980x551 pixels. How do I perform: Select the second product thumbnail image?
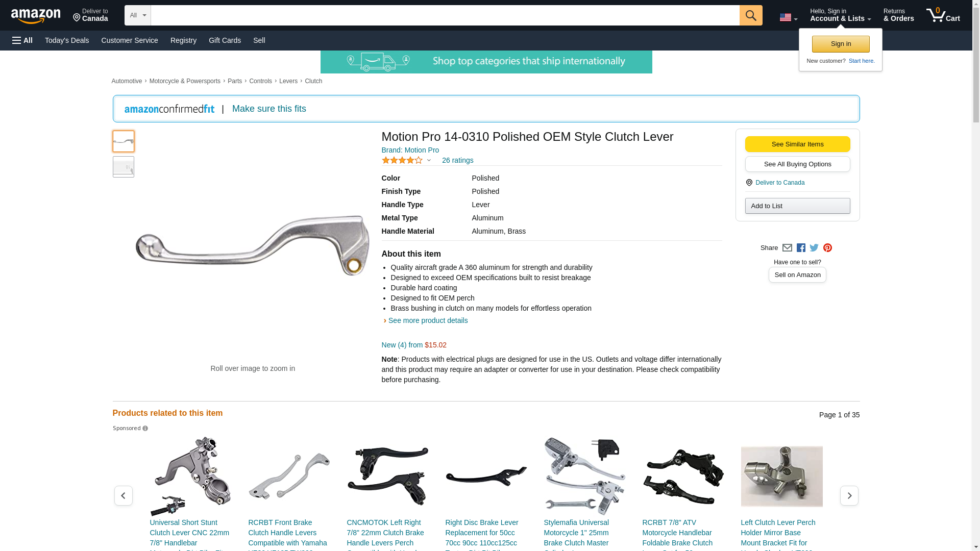pyautogui.click(x=124, y=167)
